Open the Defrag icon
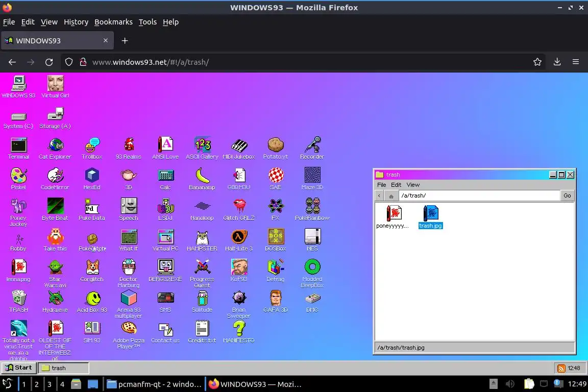This screenshot has height=392, width=588. click(276, 271)
